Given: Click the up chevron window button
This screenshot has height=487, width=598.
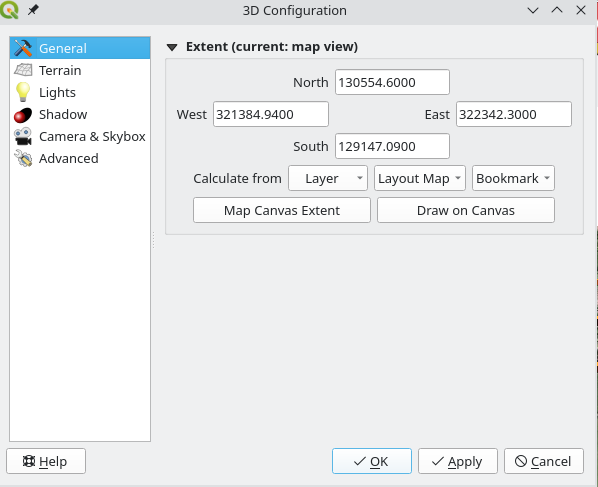Looking at the screenshot, I should [x=557, y=10].
